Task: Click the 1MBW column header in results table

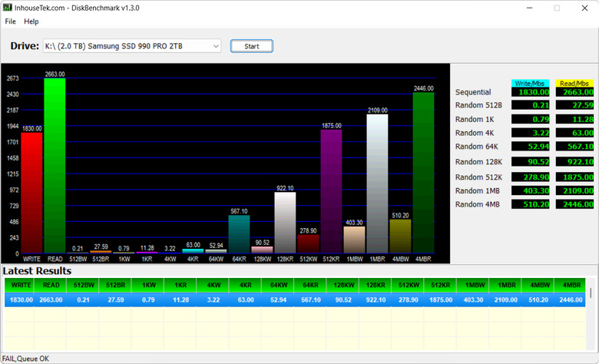Action: click(x=473, y=285)
